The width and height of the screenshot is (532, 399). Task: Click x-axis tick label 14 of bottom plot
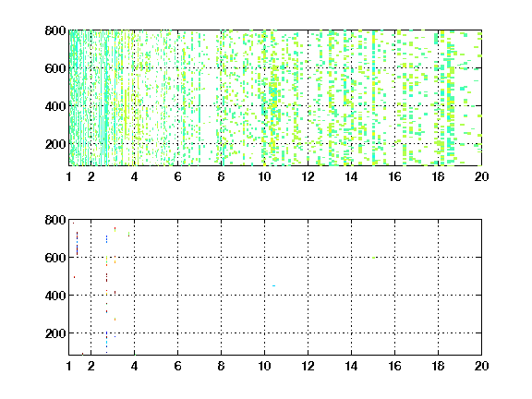pos(352,366)
